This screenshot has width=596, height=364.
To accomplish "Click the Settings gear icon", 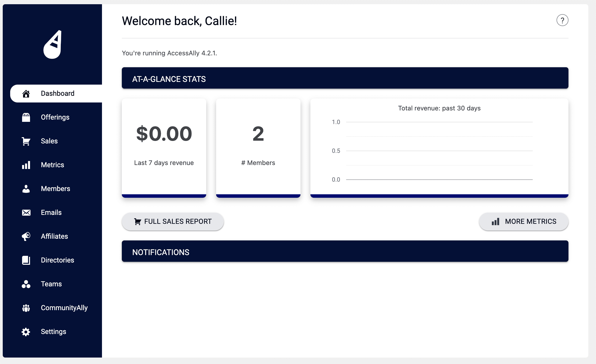I will [x=26, y=332].
